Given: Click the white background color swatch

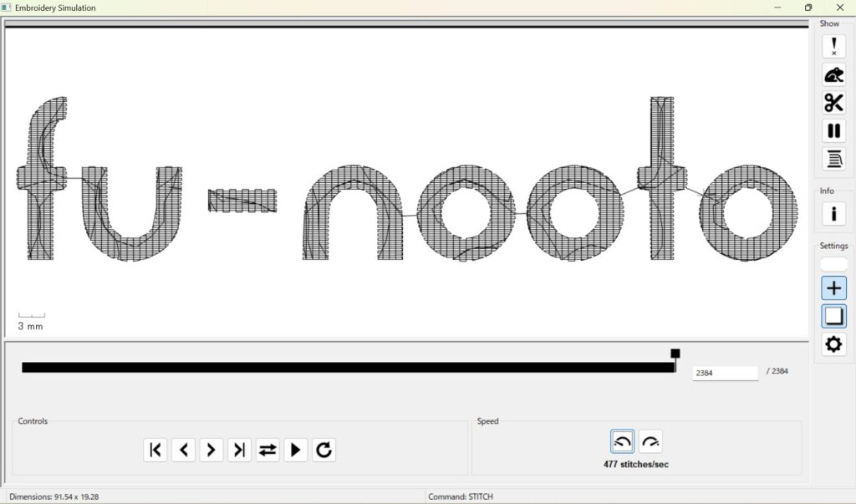Looking at the screenshot, I should pos(833,264).
